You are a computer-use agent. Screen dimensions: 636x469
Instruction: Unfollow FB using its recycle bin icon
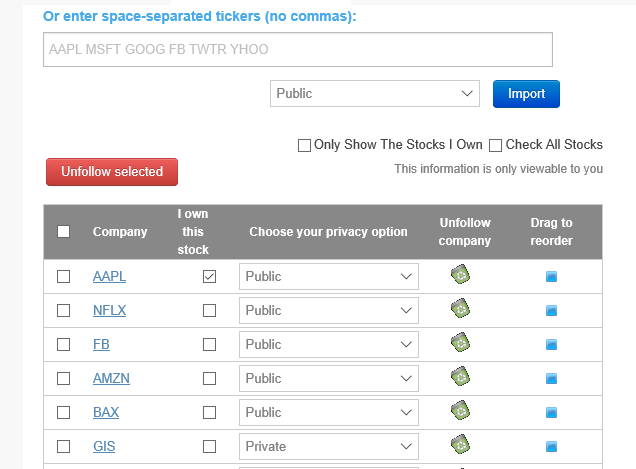[x=460, y=343]
